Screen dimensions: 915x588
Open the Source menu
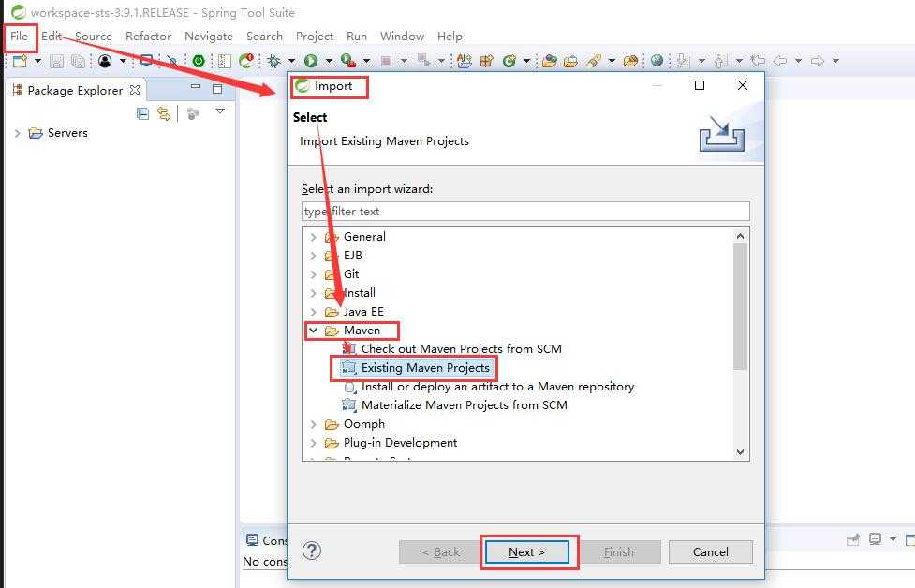[94, 37]
